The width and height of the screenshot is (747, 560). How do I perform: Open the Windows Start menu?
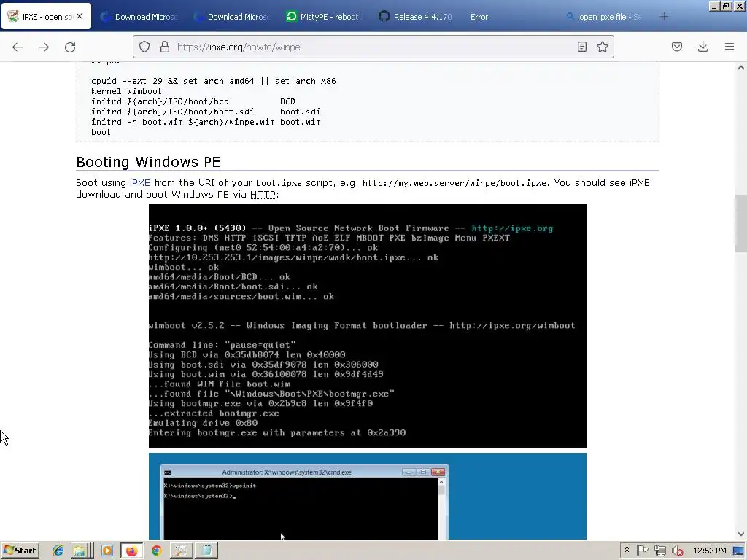[x=20, y=551]
